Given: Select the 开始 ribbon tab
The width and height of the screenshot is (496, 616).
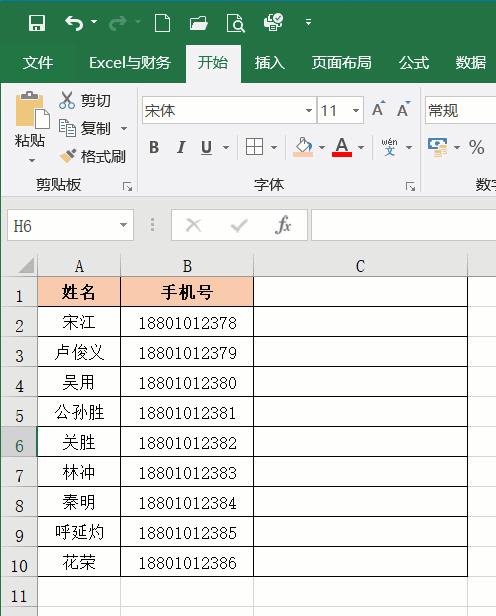Looking at the screenshot, I should point(213,63).
